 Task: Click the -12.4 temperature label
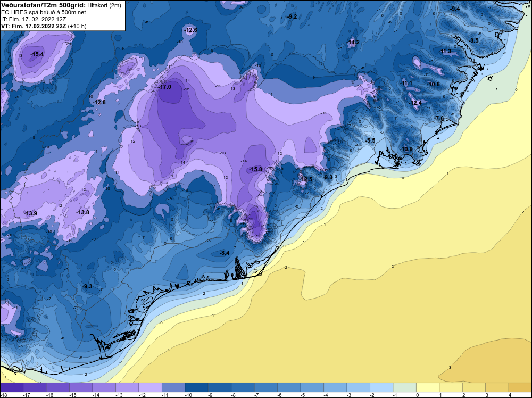[415, 103]
